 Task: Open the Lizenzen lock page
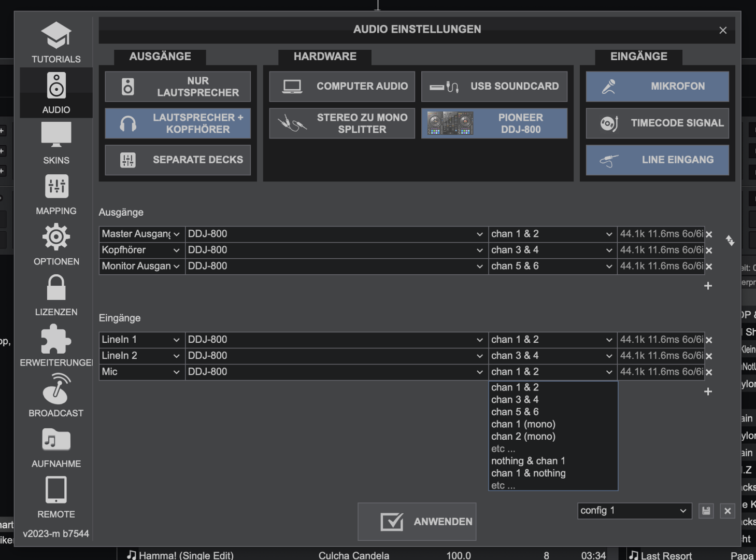click(56, 295)
